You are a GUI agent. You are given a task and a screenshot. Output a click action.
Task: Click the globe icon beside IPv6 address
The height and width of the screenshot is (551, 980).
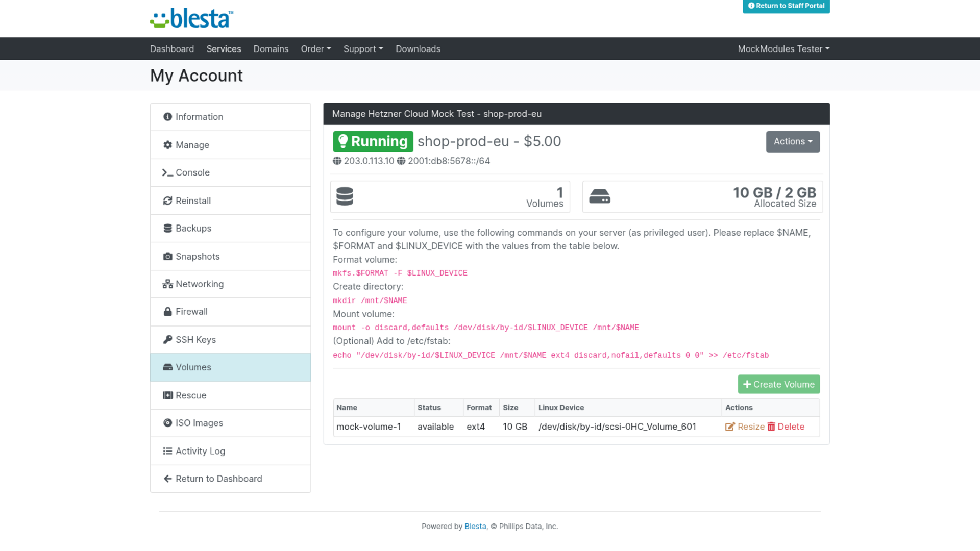pos(401,161)
